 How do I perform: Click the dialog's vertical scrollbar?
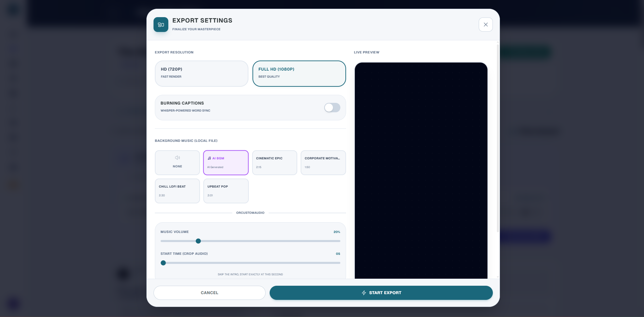(x=498, y=138)
